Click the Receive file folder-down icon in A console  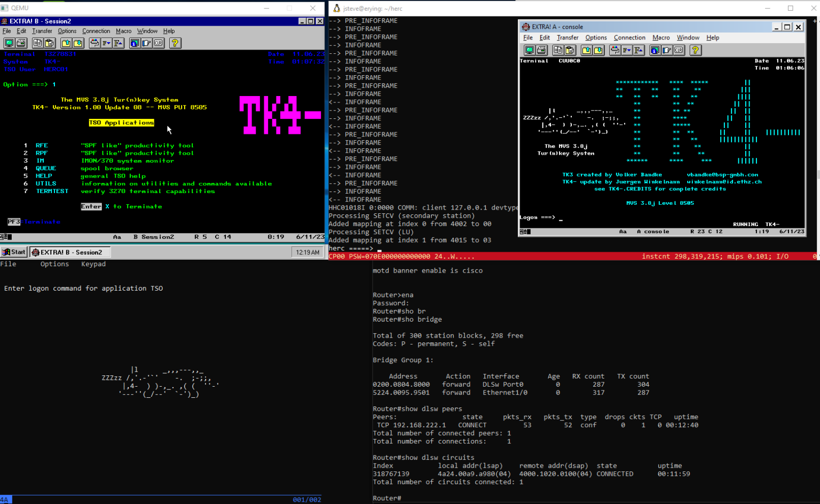tap(597, 51)
